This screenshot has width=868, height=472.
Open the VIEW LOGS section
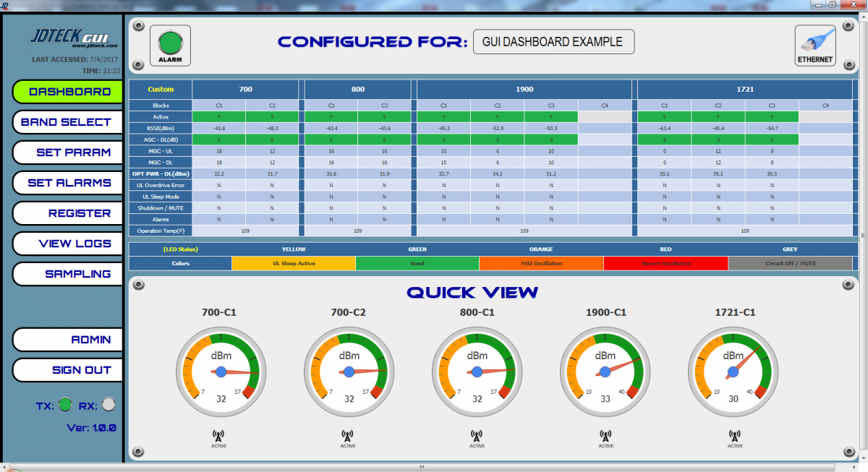click(67, 244)
